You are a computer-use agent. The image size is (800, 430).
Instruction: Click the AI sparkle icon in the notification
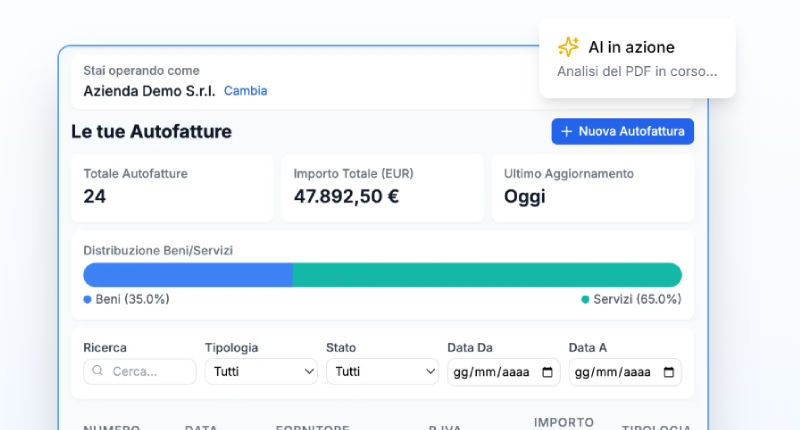click(x=568, y=47)
